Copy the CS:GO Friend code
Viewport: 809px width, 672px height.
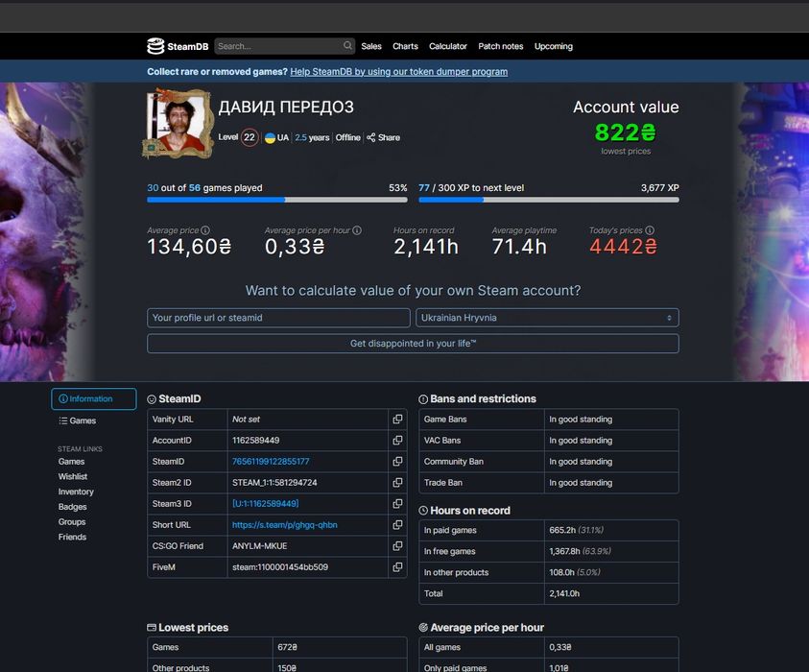pos(397,546)
